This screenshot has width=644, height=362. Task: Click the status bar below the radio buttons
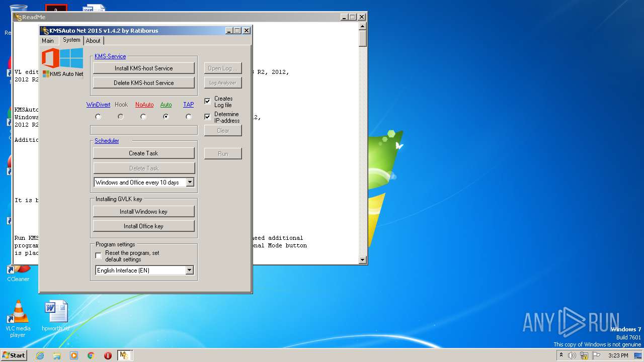(x=144, y=130)
